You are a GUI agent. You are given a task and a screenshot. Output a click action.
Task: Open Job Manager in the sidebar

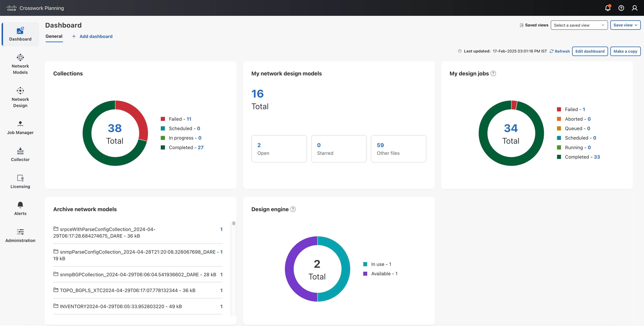20,128
